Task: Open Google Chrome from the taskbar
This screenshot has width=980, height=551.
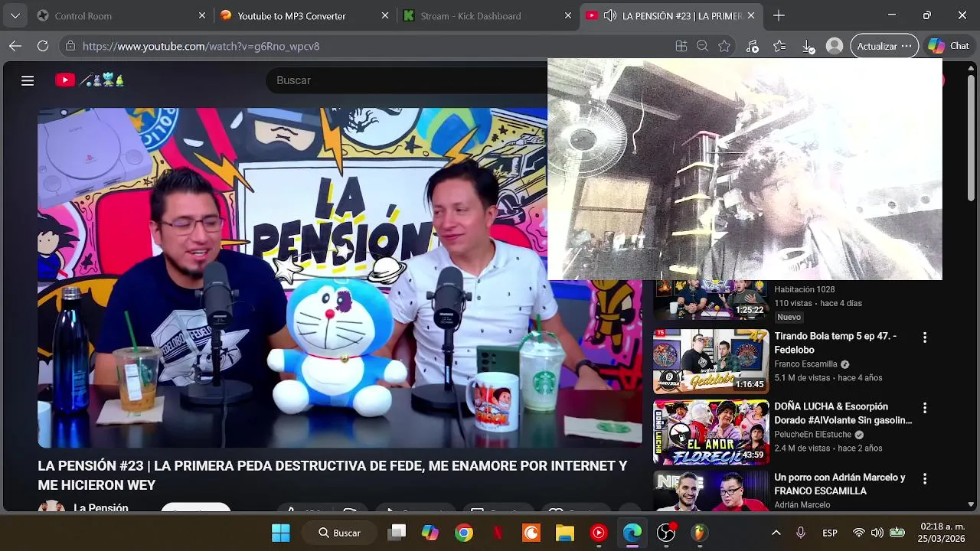Action: [464, 533]
